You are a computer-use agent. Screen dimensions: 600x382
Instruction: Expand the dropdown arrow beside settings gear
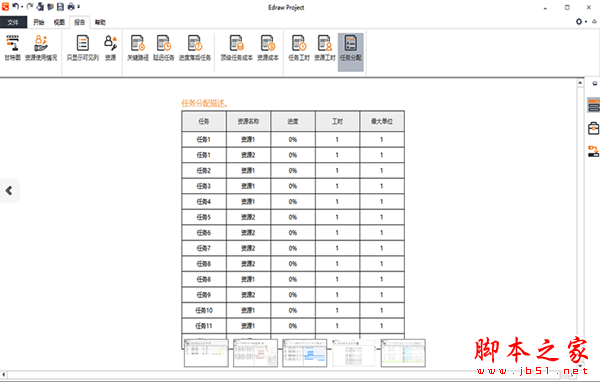click(x=586, y=22)
